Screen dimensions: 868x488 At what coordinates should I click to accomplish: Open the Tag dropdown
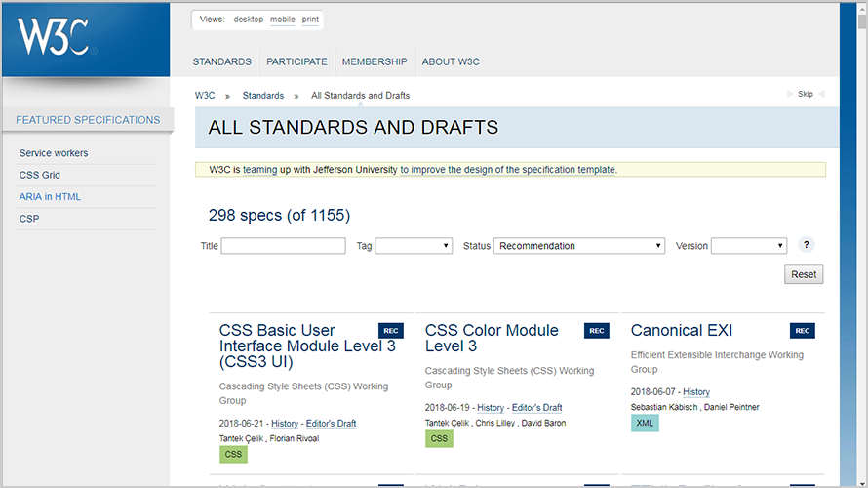point(414,245)
